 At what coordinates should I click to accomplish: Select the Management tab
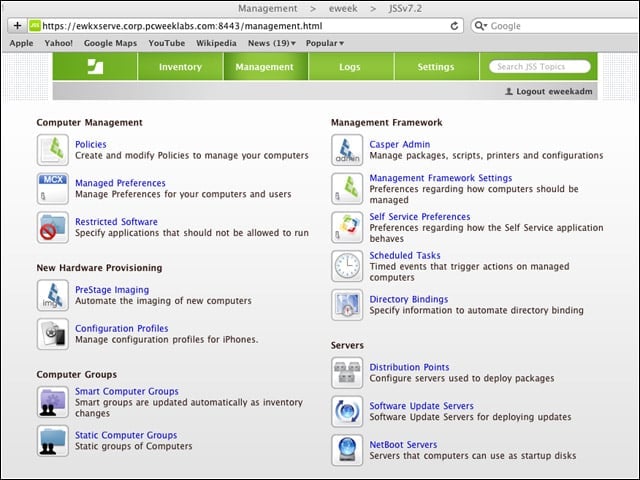(264, 67)
